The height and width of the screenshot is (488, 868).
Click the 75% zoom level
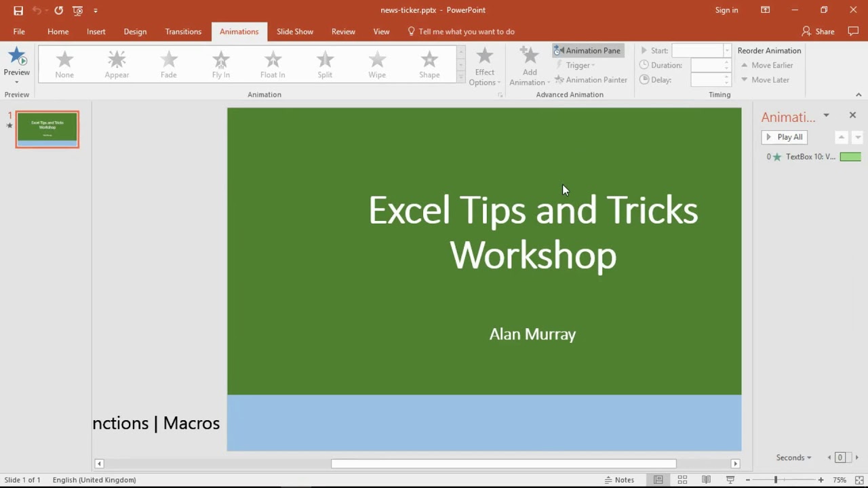(840, 480)
